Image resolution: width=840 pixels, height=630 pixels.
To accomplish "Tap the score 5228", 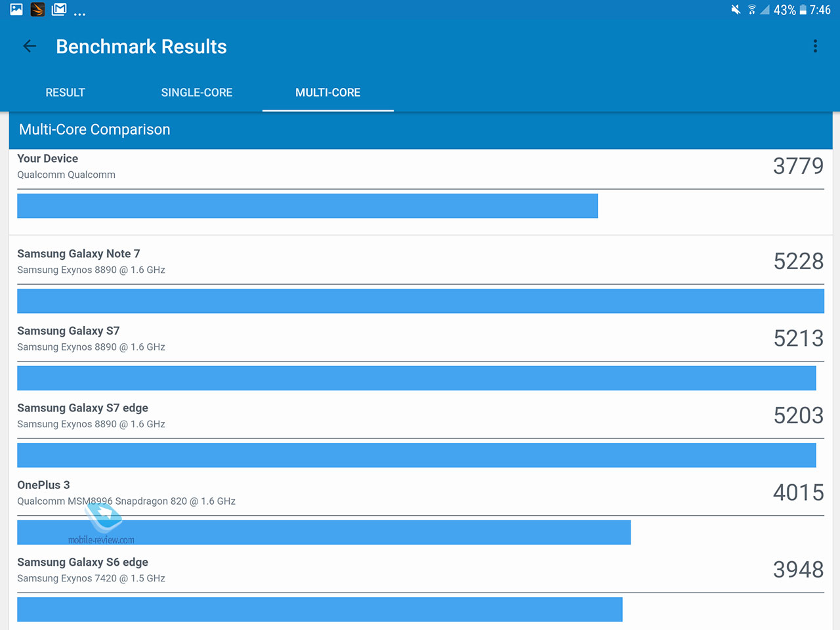I will [x=798, y=261].
